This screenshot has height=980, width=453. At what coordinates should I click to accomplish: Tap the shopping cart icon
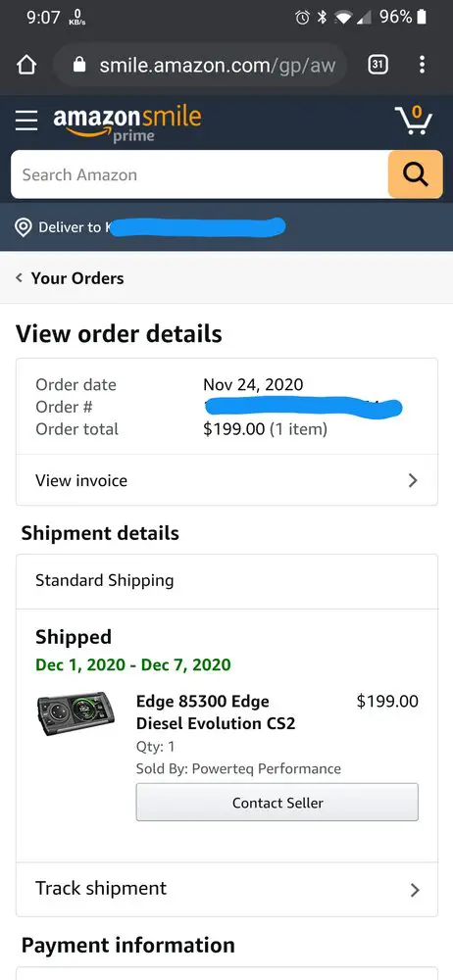pos(414,120)
